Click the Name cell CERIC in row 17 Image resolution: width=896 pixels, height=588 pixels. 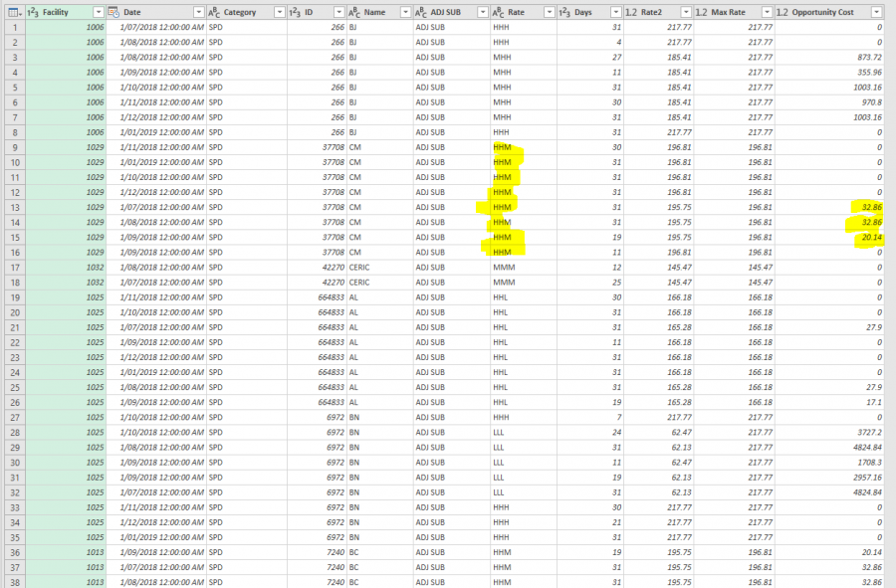380,268
